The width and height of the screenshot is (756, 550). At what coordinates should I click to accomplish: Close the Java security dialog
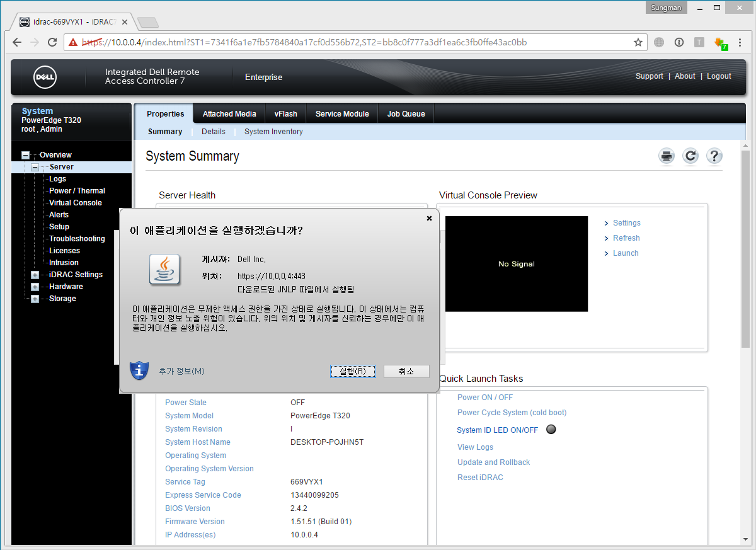click(x=429, y=219)
